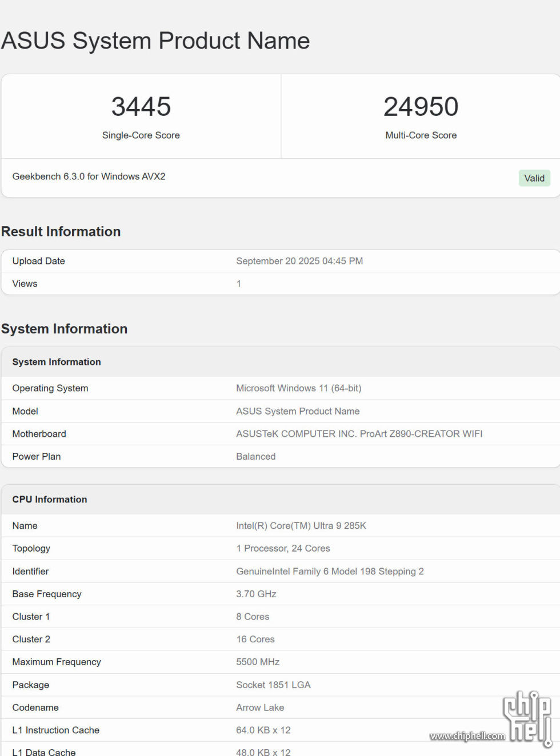The height and width of the screenshot is (756, 560).
Task: Click the Intel Core Ultra 9 285K name
Action: [301, 526]
